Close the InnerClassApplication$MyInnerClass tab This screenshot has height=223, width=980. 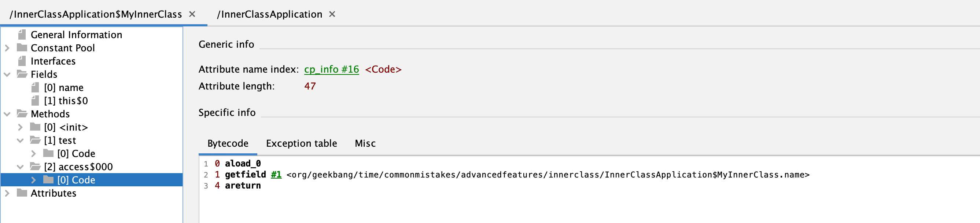coord(192,14)
